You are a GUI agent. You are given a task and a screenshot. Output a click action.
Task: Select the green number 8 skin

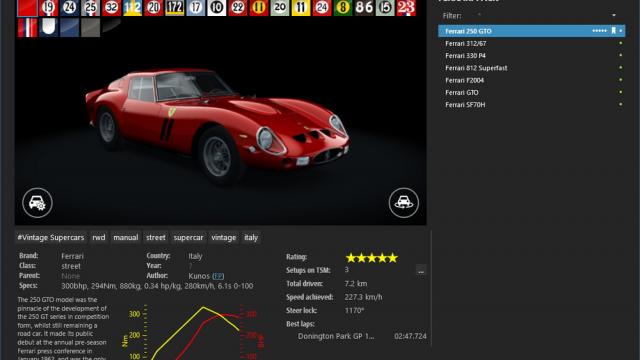coord(343,8)
